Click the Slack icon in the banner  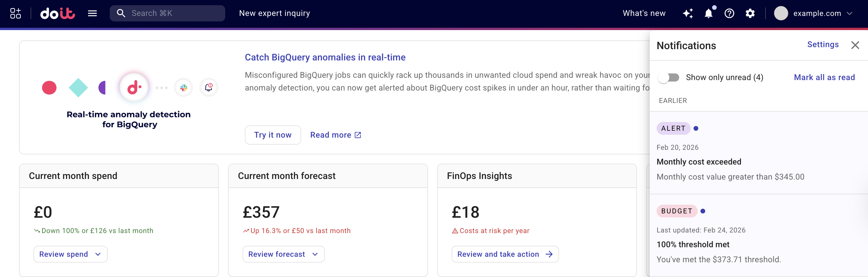pos(183,87)
